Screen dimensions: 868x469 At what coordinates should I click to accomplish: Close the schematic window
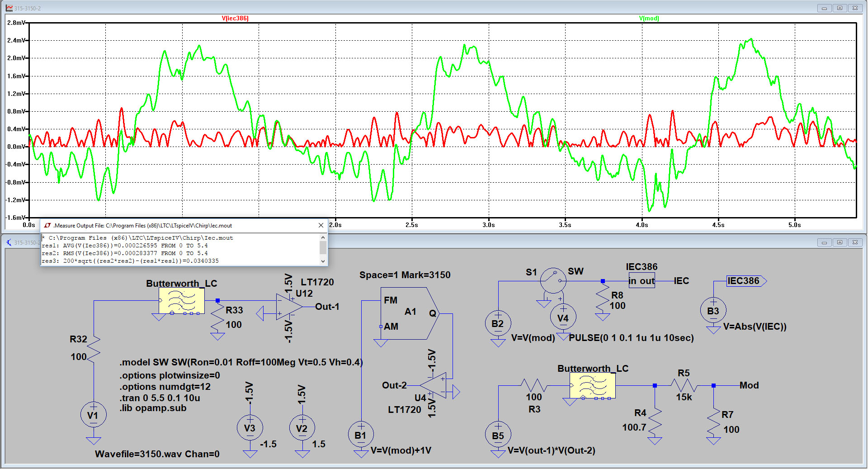pos(855,242)
